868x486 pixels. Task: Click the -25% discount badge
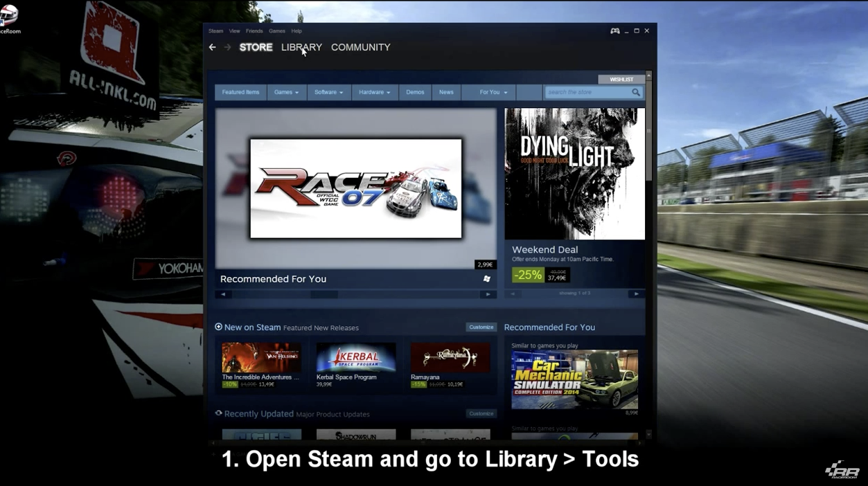coord(528,275)
